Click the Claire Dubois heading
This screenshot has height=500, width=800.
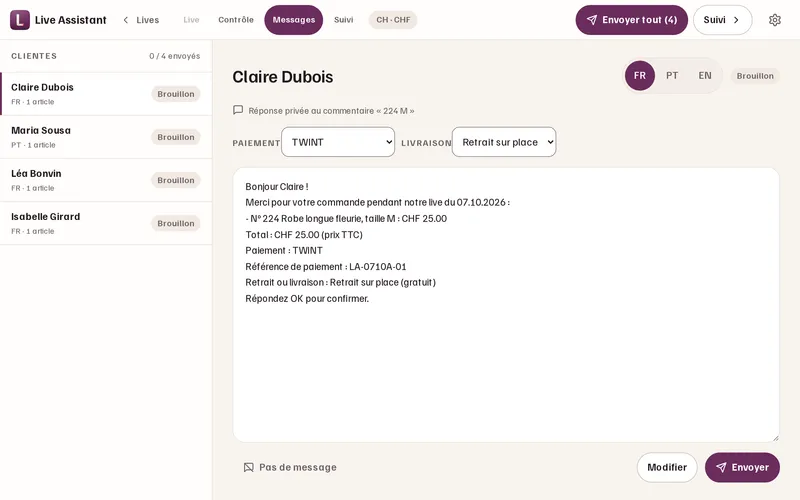[283, 77]
